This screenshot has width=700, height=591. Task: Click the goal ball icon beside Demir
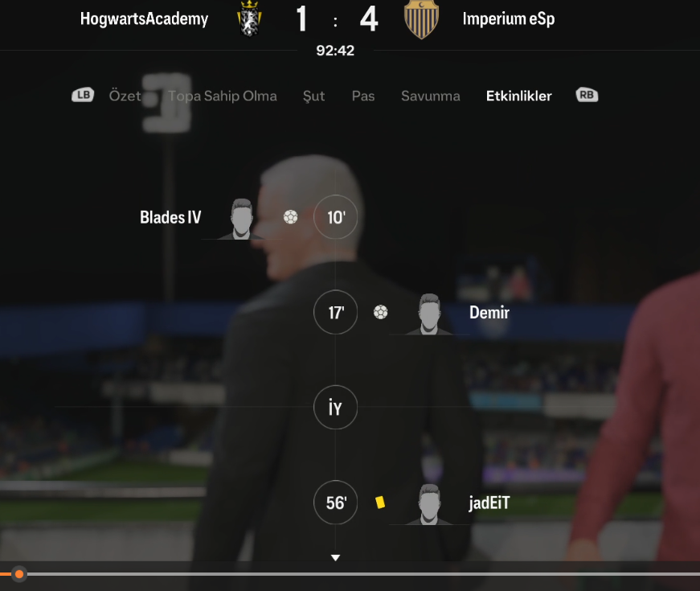coord(380,312)
